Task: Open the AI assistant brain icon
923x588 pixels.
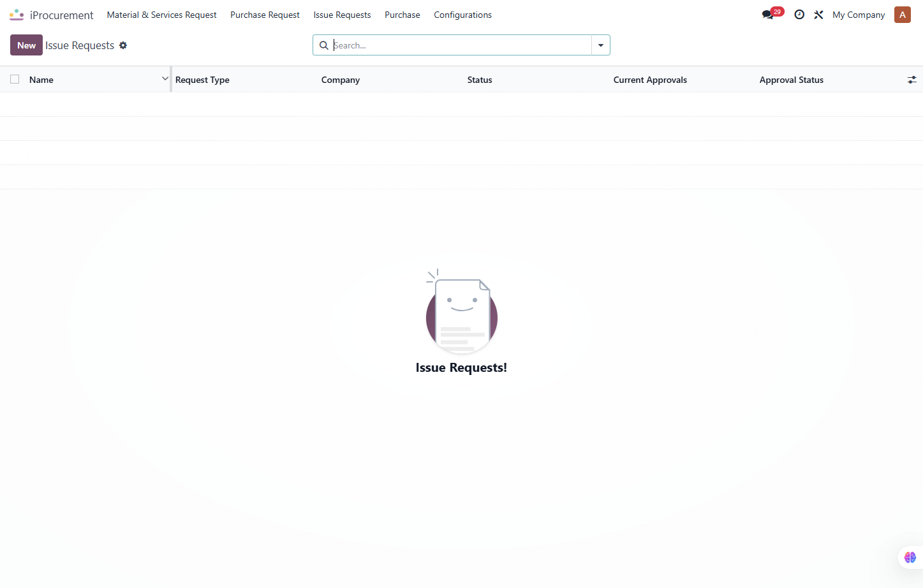Action: [910, 557]
